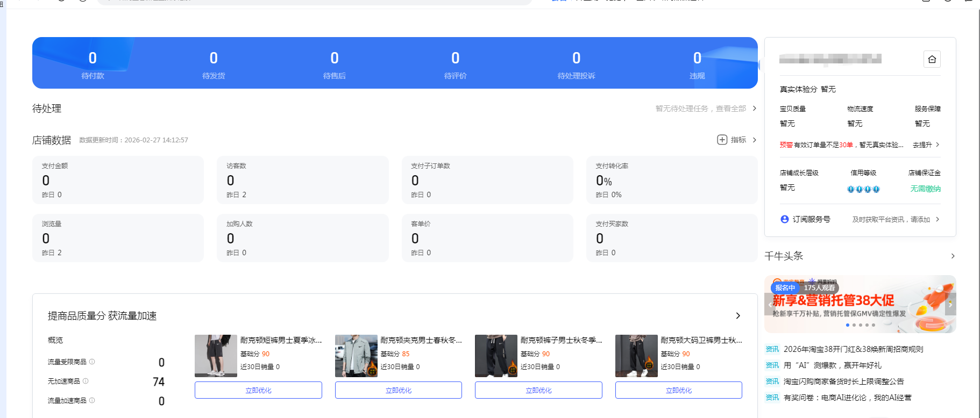Image resolution: width=980 pixels, height=418 pixels.
Task: Go to previous banner slide arrow
Action: [770, 304]
